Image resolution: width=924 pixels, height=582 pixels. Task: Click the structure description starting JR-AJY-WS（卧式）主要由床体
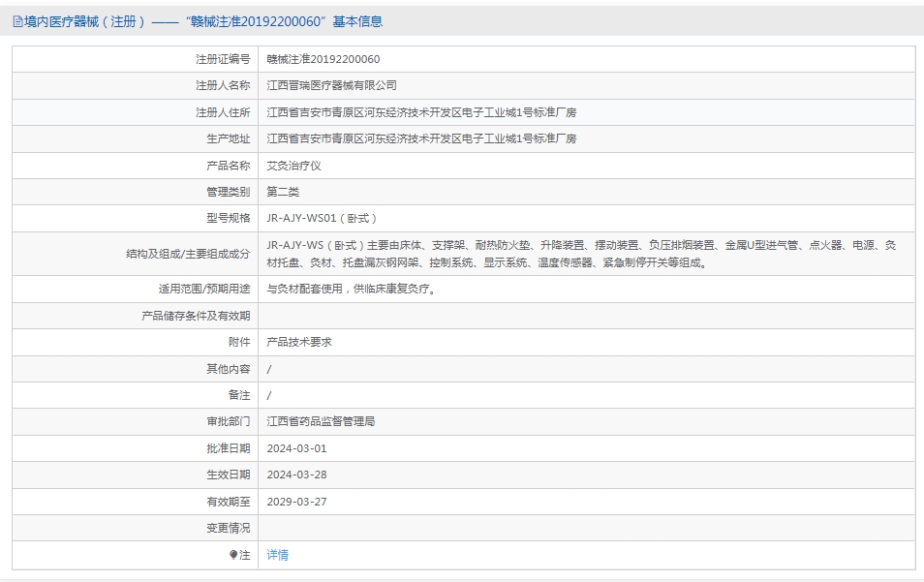pos(582,254)
